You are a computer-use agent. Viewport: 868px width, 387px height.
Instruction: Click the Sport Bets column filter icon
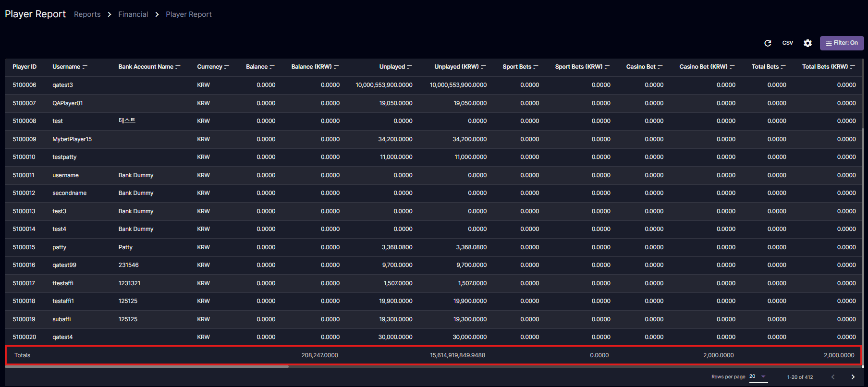(536, 67)
